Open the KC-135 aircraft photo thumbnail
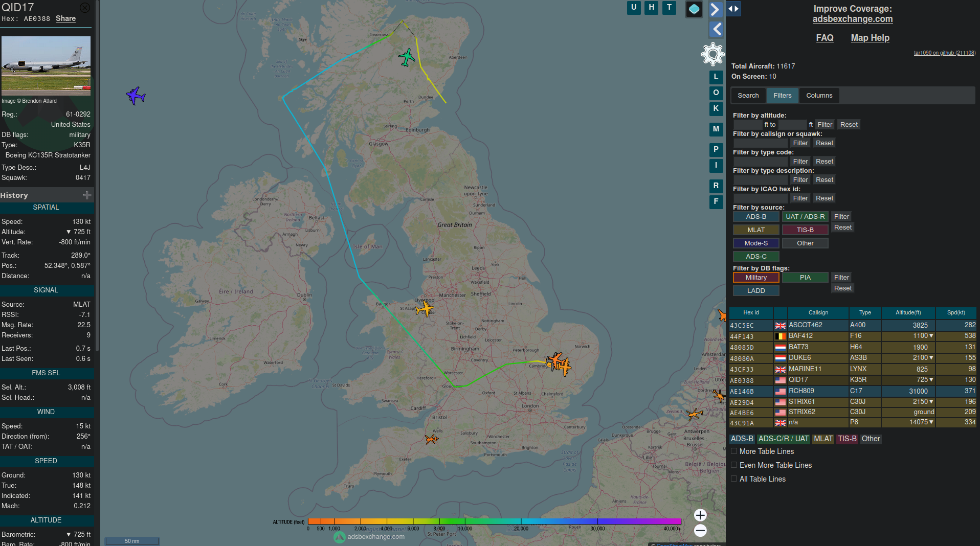This screenshot has width=980, height=546. (x=46, y=66)
